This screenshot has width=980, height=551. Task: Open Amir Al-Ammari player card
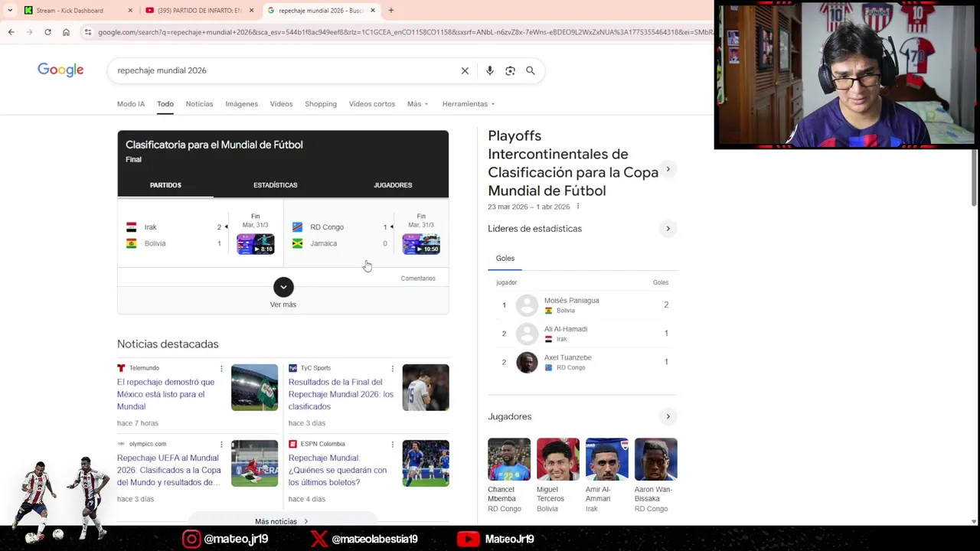click(x=607, y=475)
